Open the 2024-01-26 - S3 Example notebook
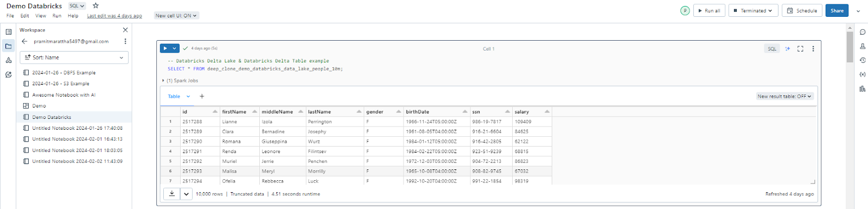868x209 pixels. pyautogui.click(x=61, y=84)
